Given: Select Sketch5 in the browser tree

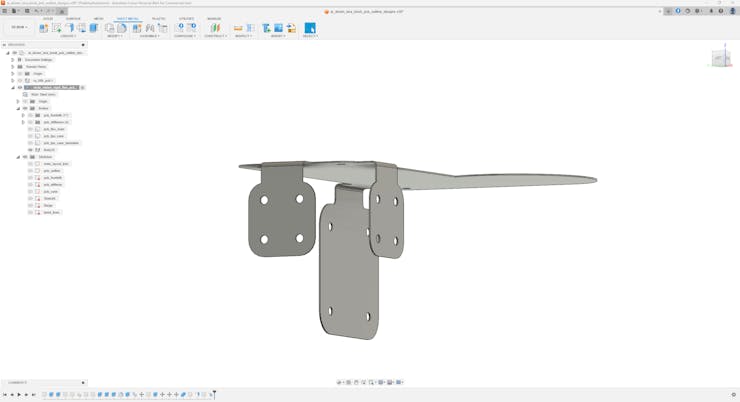Looking at the screenshot, I should point(49,199).
